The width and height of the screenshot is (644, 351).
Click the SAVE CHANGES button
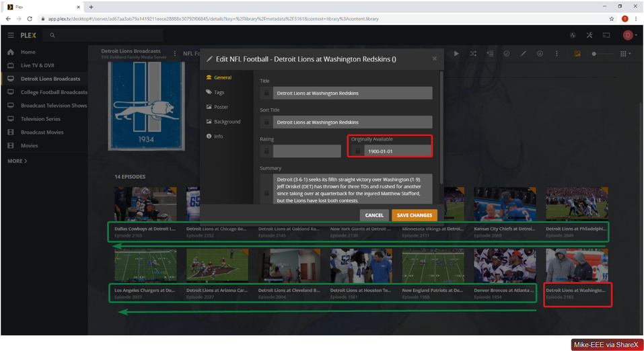coord(414,215)
